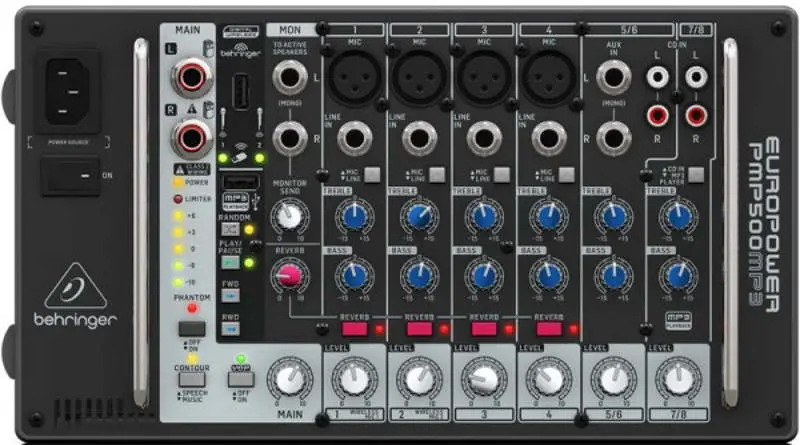Viewport: 800px width, 445px height.
Task: Click channel 3 Line In jack
Action: [x=484, y=138]
